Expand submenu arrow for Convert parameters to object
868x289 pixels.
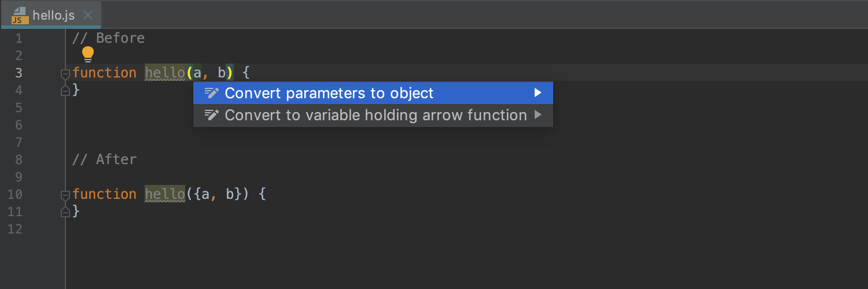(x=538, y=92)
